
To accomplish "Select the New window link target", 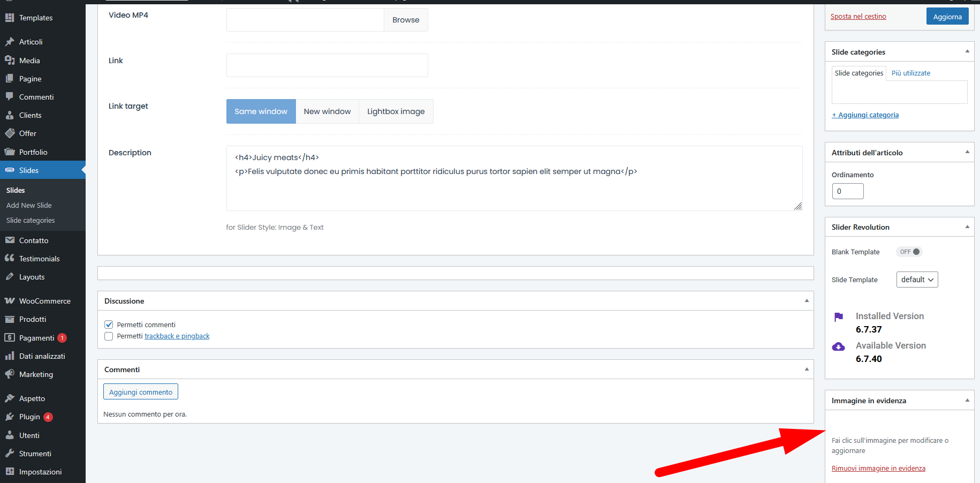I will (327, 111).
